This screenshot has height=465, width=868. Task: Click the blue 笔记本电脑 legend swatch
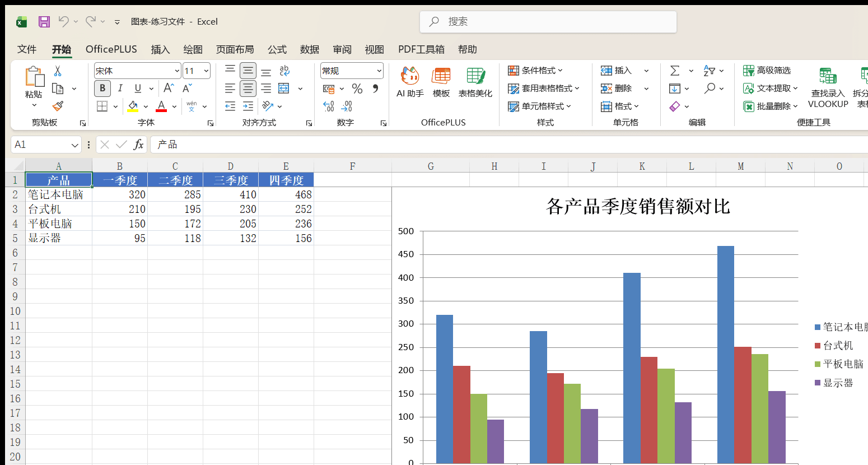point(818,327)
